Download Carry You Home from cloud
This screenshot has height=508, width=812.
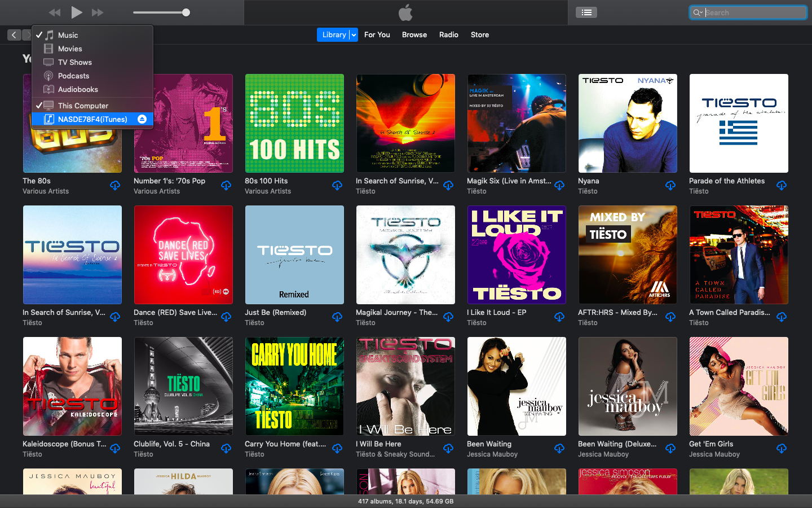[x=337, y=448]
